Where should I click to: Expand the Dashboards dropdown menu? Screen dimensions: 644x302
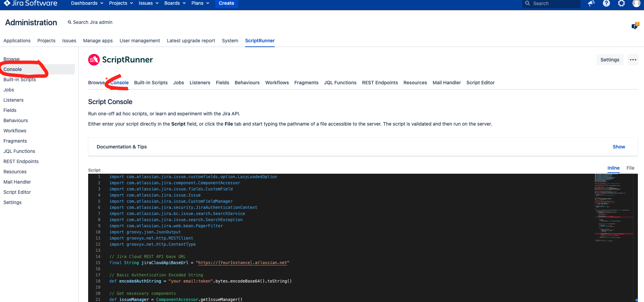point(87,3)
